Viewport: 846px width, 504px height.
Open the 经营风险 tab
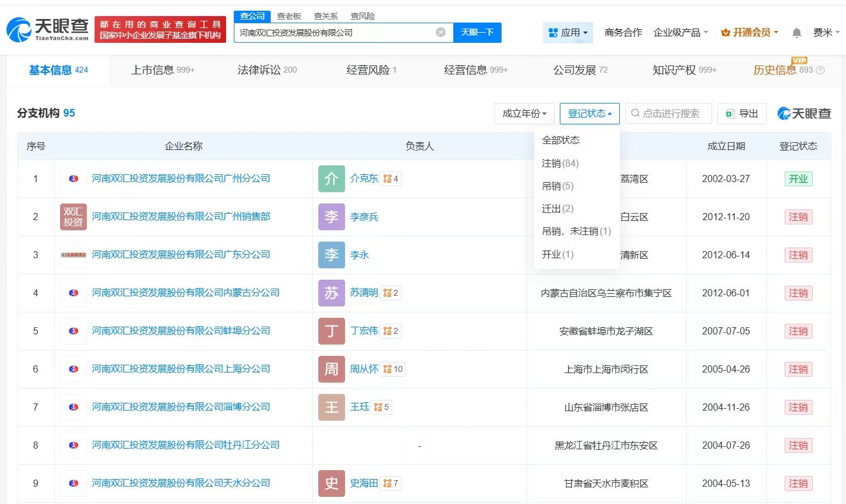coord(371,70)
